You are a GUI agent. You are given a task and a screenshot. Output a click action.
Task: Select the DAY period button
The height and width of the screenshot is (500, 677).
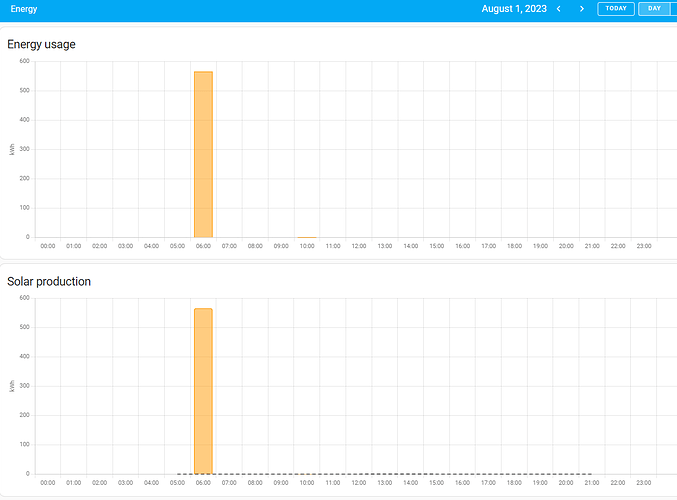(x=655, y=9)
